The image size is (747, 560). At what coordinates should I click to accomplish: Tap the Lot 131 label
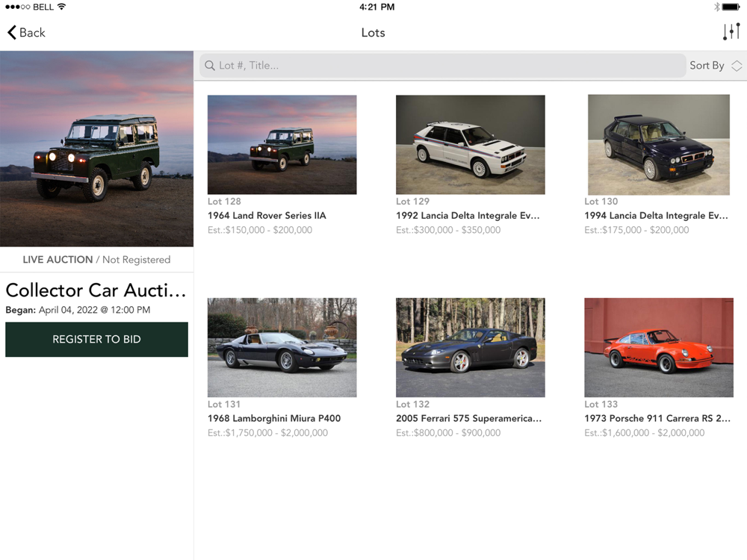(224, 404)
